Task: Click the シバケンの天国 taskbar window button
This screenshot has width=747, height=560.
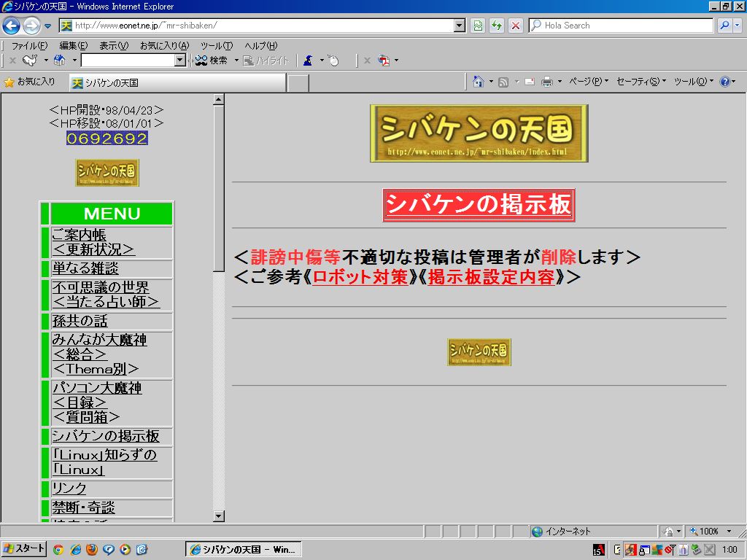Action: tap(244, 550)
